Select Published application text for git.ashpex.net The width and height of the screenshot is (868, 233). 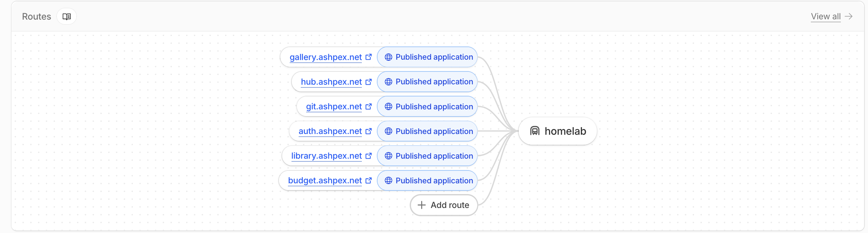[x=434, y=106]
